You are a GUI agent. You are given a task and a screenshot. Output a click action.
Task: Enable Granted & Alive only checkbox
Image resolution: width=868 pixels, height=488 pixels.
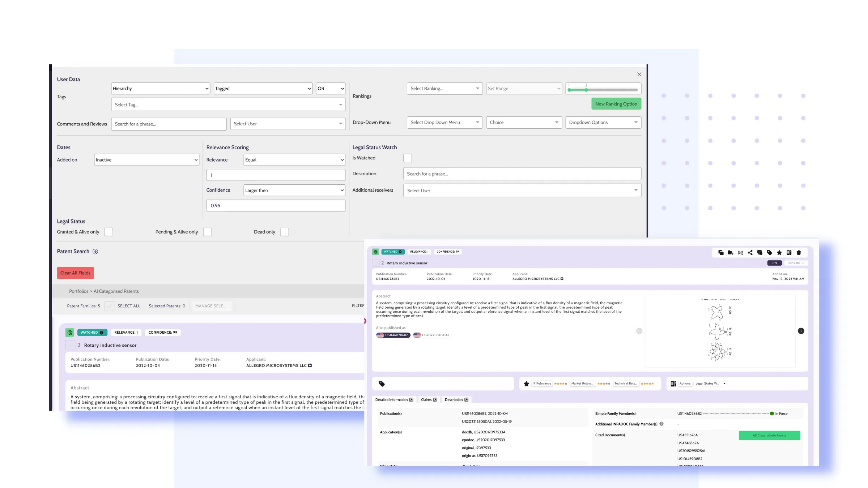(109, 232)
